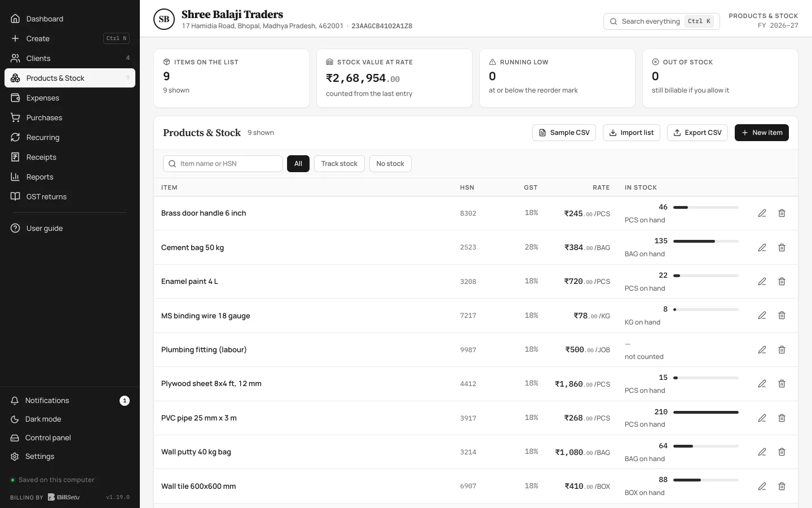The image size is (812, 508).
Task: Edit the Wall tile 600x600 mm item
Action: (x=762, y=487)
